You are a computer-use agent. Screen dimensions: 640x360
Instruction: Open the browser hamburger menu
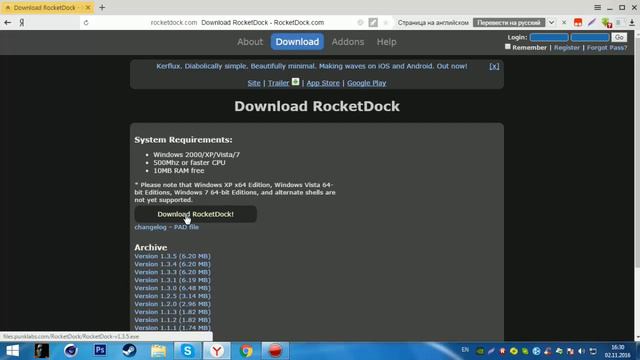pyautogui.click(x=598, y=7)
